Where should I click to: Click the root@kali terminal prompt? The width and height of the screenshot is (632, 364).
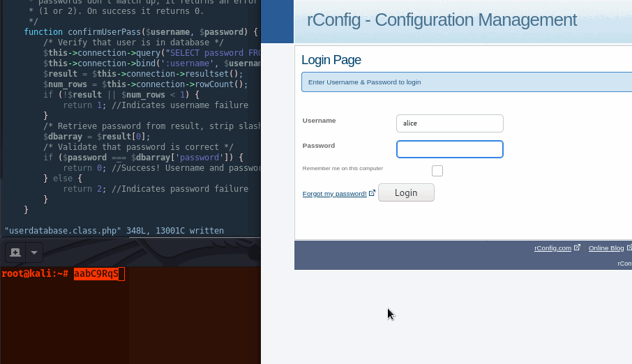[x=35, y=274]
